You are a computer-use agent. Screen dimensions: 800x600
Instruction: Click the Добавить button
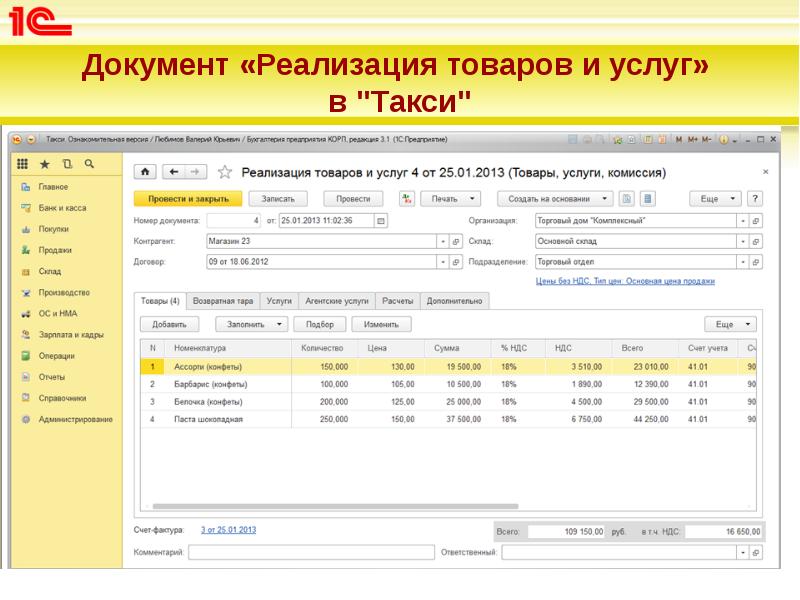(x=169, y=324)
